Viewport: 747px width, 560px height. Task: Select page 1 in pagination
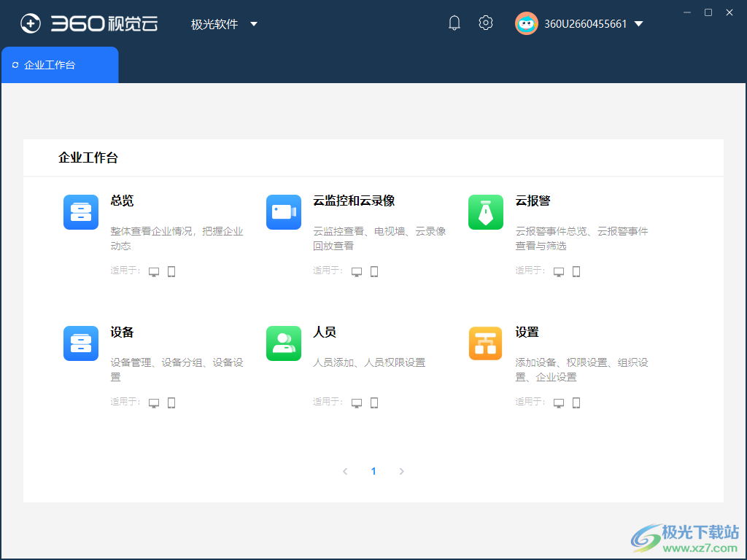tap(373, 471)
